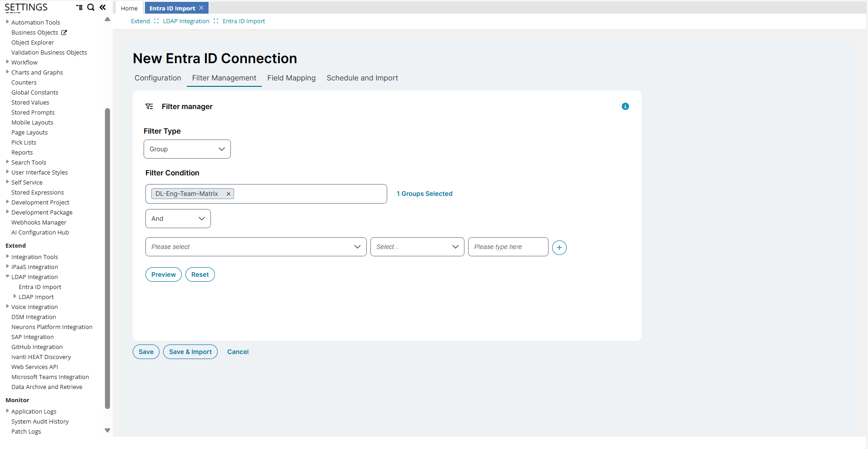
Task: Close the Entra ID Import tab
Action: [x=201, y=8]
